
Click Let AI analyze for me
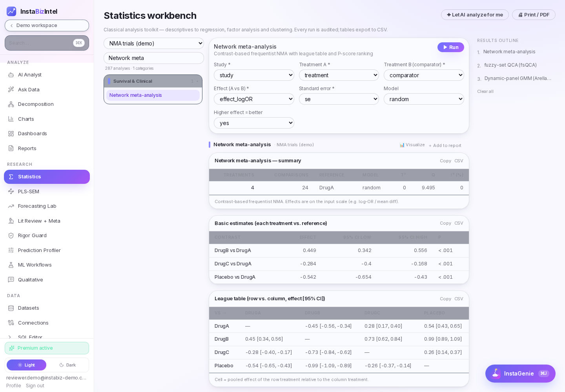475,15
